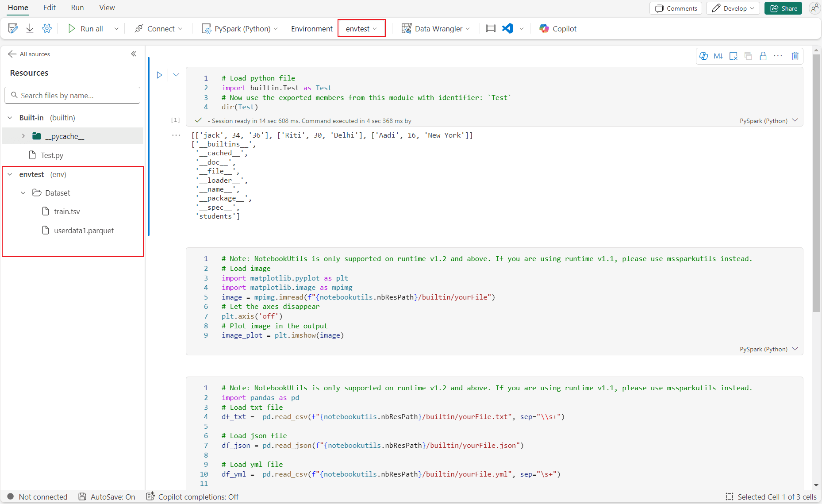Collapse the Resources sidebar panel

[x=134, y=54]
